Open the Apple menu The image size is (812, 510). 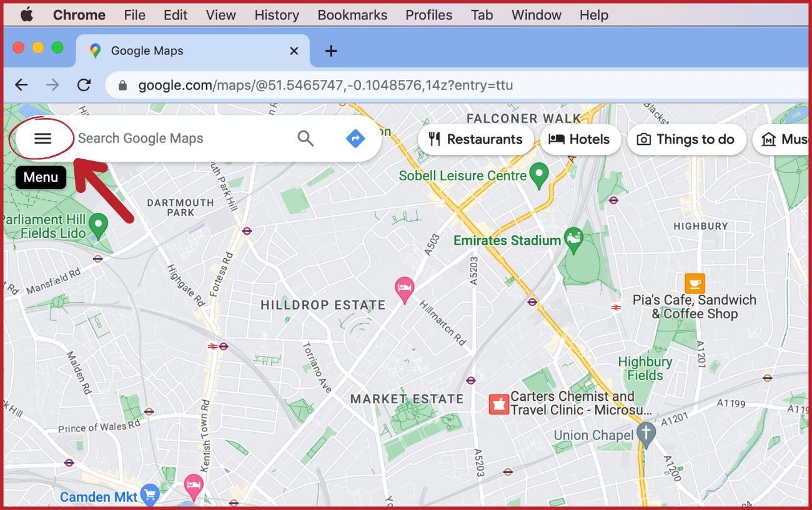(26, 14)
